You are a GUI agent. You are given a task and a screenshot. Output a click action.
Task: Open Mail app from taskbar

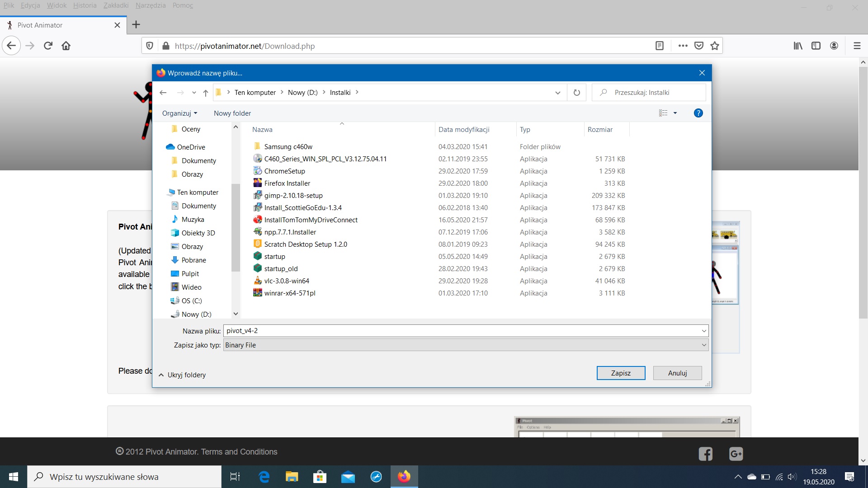tap(348, 477)
